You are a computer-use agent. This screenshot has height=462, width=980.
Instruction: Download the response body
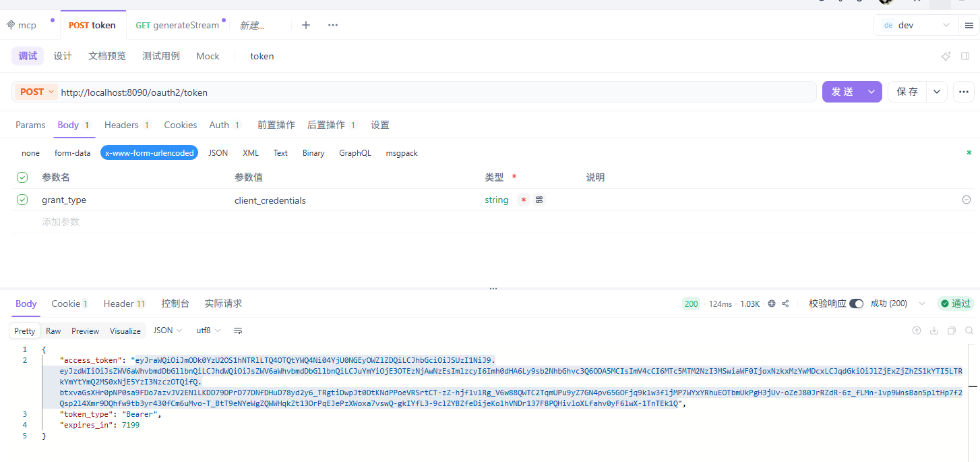pyautogui.click(x=934, y=330)
